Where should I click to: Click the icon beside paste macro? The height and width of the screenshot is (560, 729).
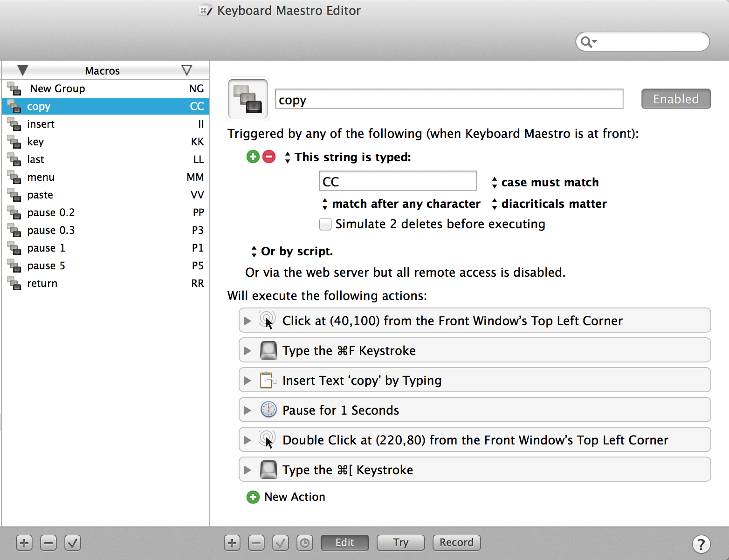pyautogui.click(x=14, y=195)
